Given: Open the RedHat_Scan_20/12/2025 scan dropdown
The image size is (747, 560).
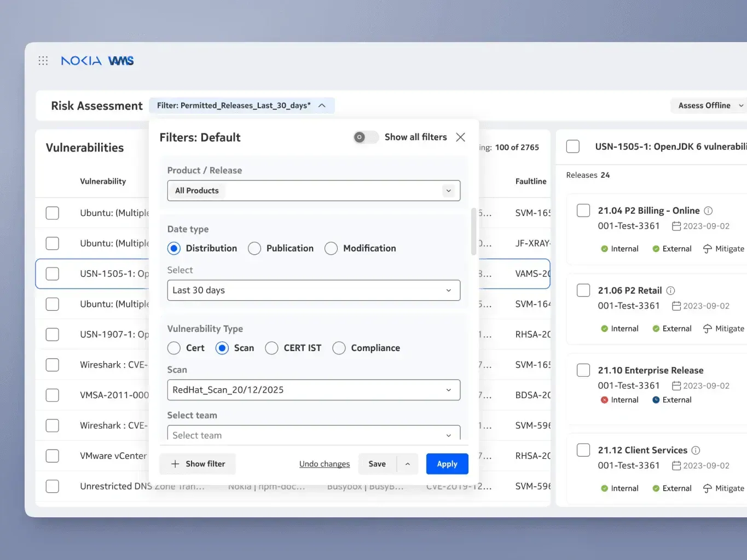Looking at the screenshot, I should 314,390.
